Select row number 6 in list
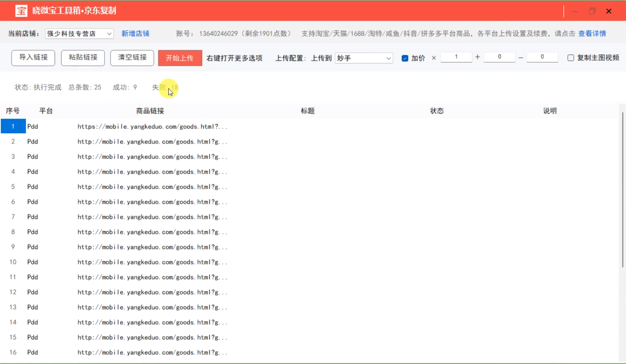This screenshot has width=626, height=364. pyautogui.click(x=13, y=202)
